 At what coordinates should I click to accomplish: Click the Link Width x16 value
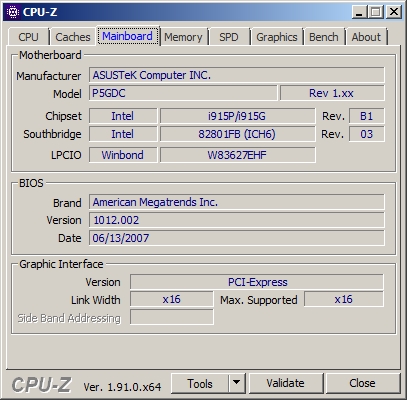pos(172,299)
